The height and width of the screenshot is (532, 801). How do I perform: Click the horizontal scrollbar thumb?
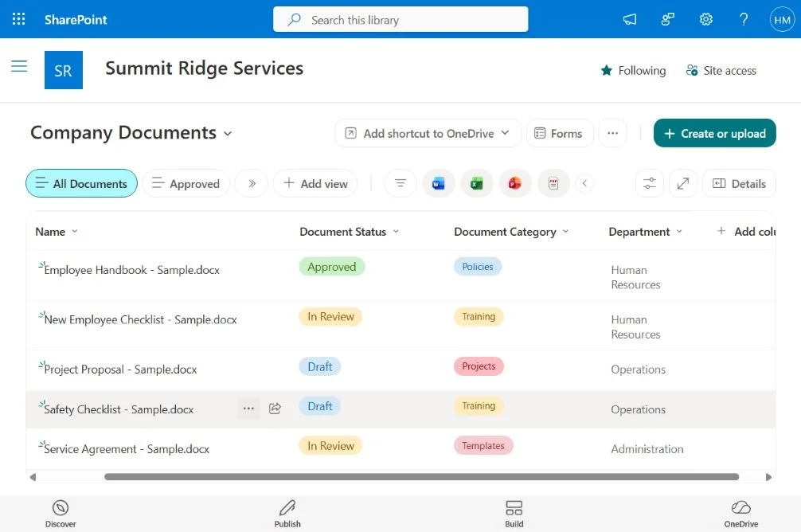(421, 477)
